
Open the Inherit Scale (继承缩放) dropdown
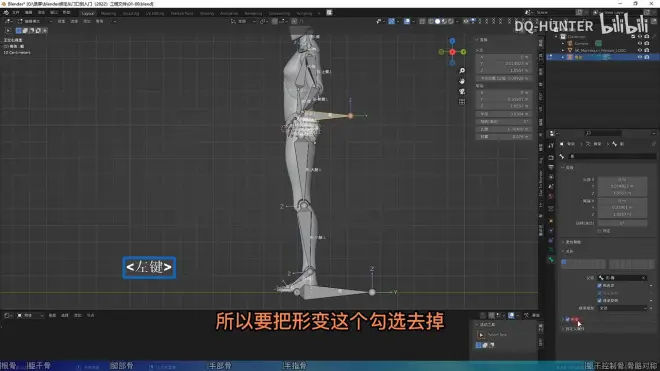point(623,308)
